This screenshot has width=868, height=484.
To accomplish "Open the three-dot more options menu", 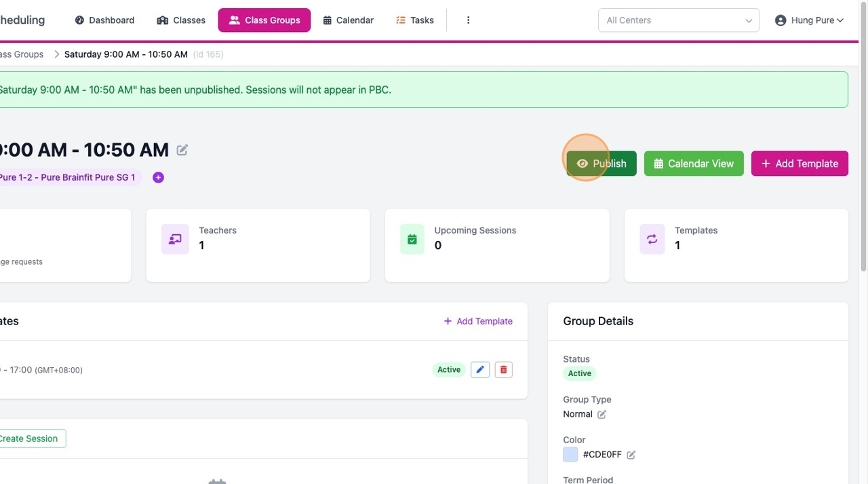I will (x=468, y=20).
